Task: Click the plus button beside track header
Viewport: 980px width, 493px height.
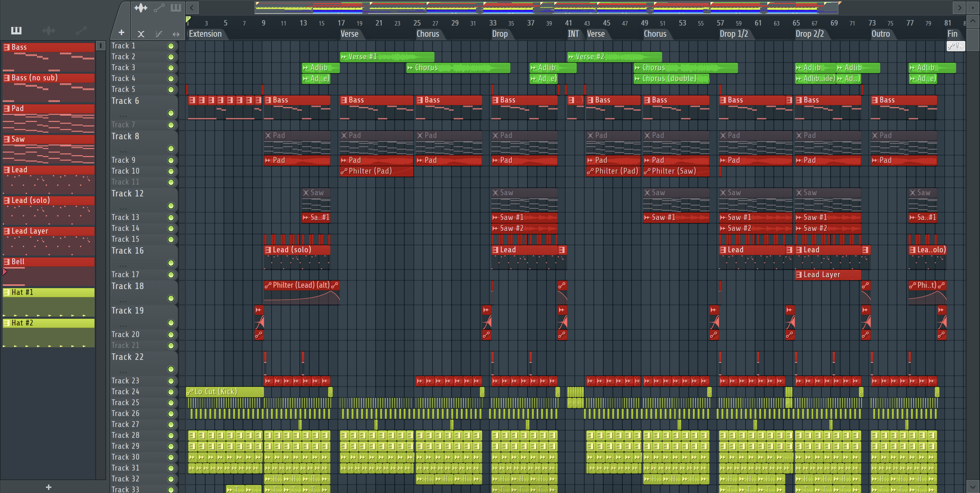Action: (x=121, y=33)
